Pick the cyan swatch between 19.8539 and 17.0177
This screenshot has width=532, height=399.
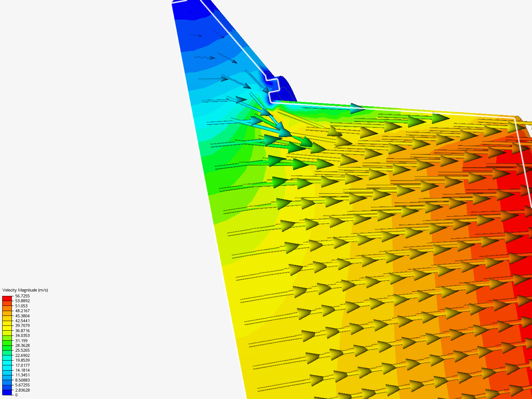[7, 363]
